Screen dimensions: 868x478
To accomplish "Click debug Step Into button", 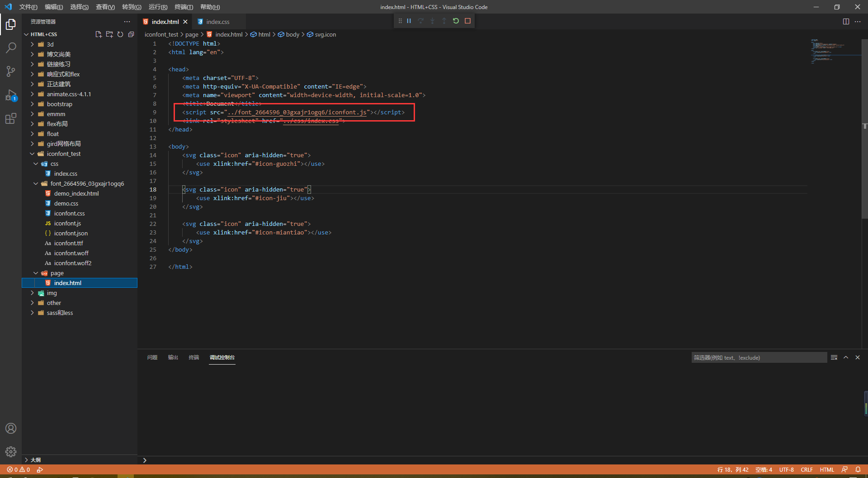I will [x=433, y=21].
